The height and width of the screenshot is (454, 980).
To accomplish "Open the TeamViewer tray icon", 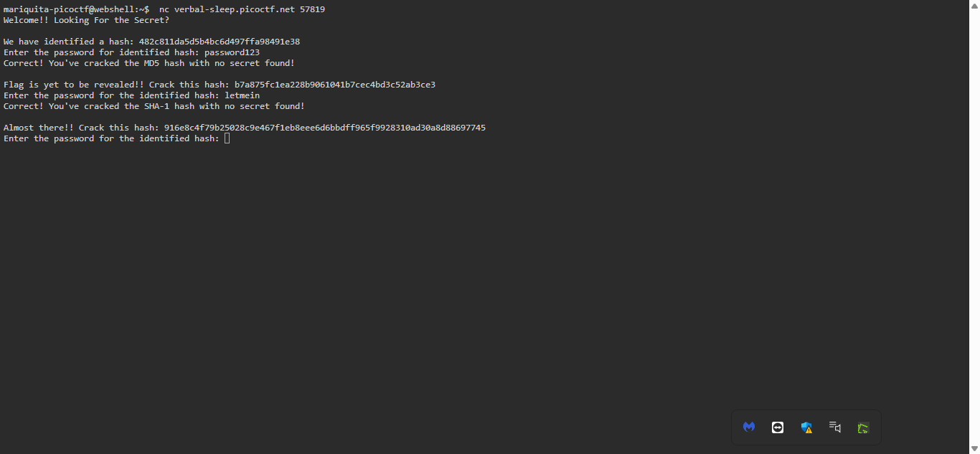I will pyautogui.click(x=778, y=427).
